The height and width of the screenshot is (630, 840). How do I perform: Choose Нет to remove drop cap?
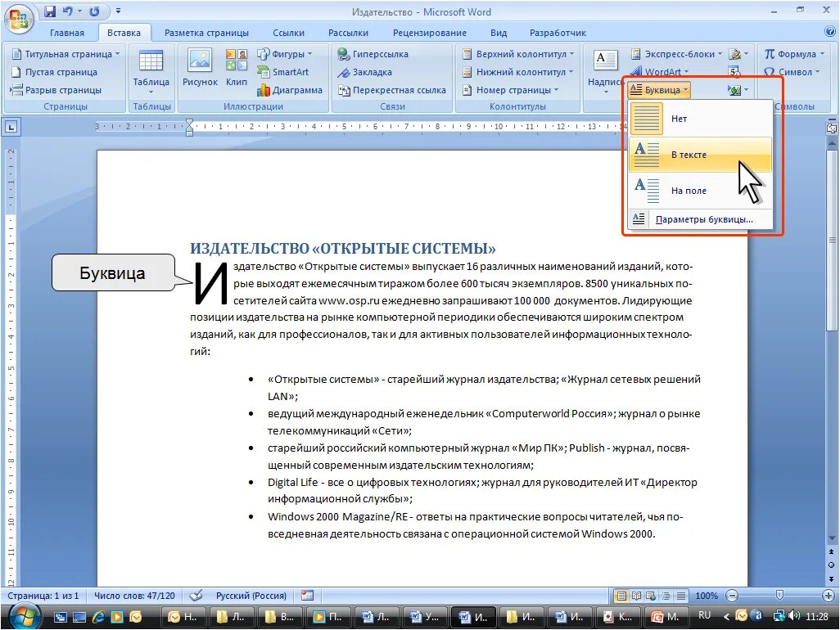pyautogui.click(x=701, y=119)
